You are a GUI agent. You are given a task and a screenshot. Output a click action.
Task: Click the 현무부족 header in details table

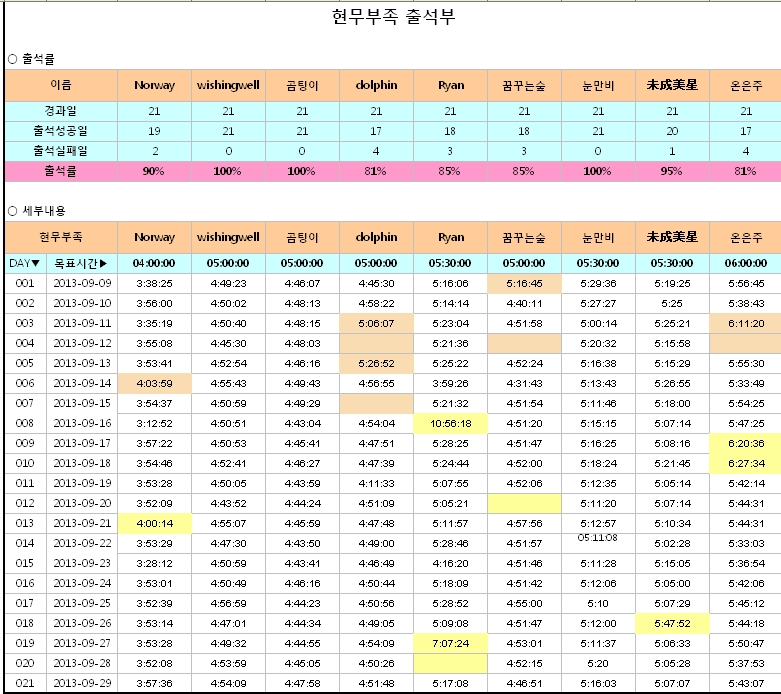[x=61, y=237]
